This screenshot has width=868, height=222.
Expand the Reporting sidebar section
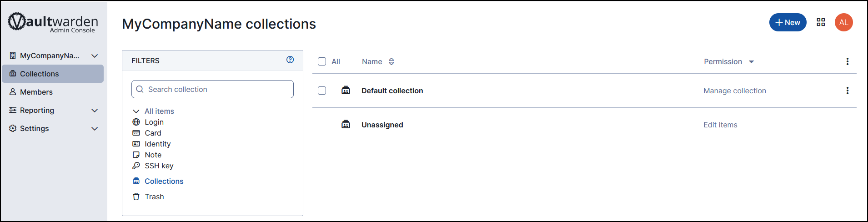95,110
